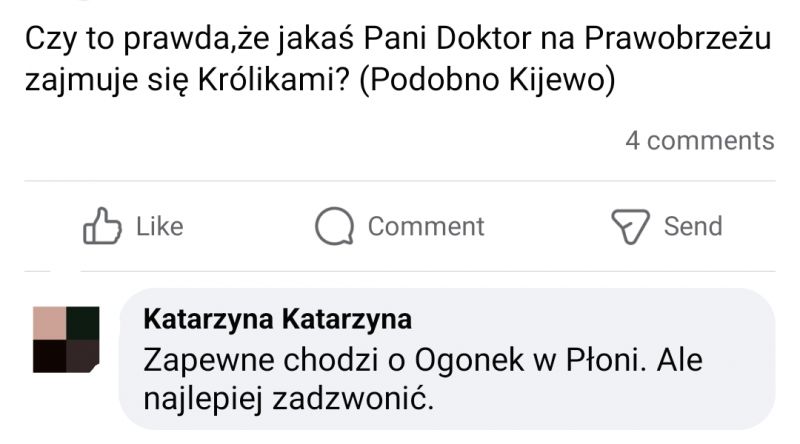800x444 pixels.
Task: Click the pink square in commenter avatar
Action: pos(49,323)
